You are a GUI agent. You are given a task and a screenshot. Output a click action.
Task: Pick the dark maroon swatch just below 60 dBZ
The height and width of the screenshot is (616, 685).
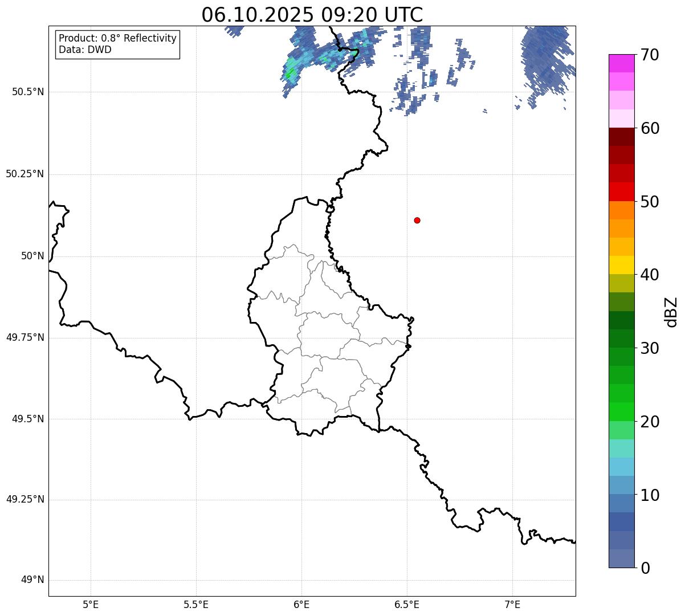click(x=621, y=137)
